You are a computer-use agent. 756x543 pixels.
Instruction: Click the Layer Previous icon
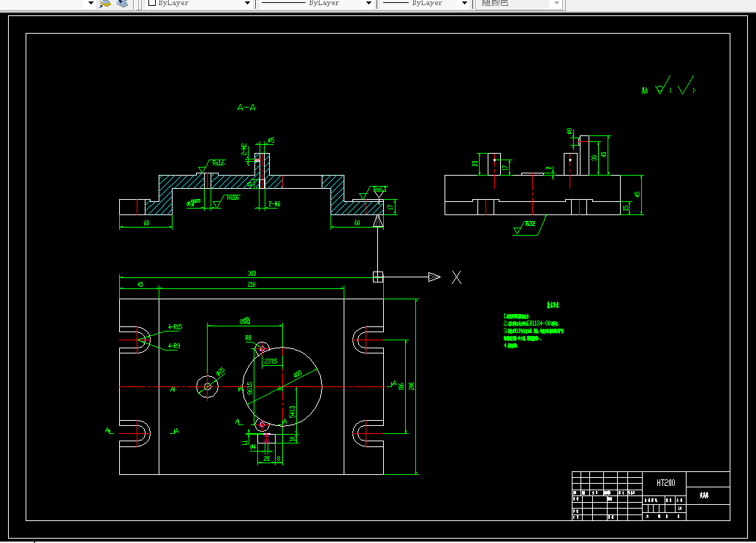click(x=122, y=4)
